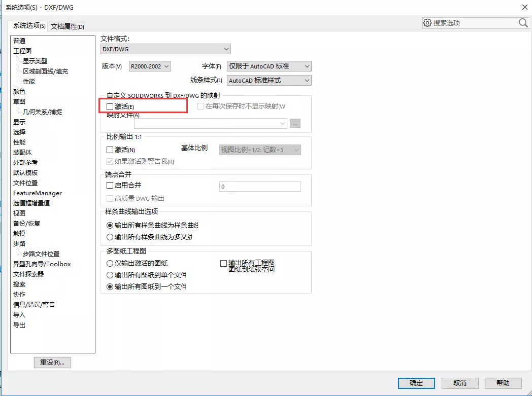532x396 pixels.
Task: Open the FeatureManager options page
Action: point(39,193)
